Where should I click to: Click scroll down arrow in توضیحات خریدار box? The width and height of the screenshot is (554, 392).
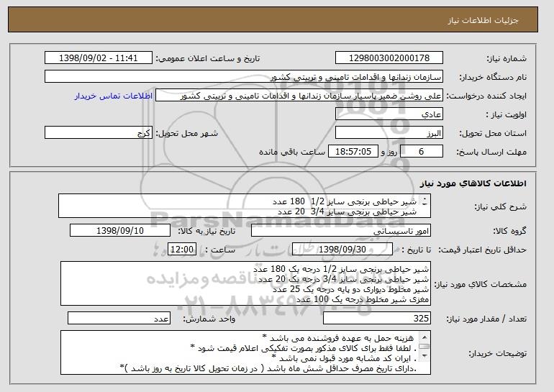(424, 356)
